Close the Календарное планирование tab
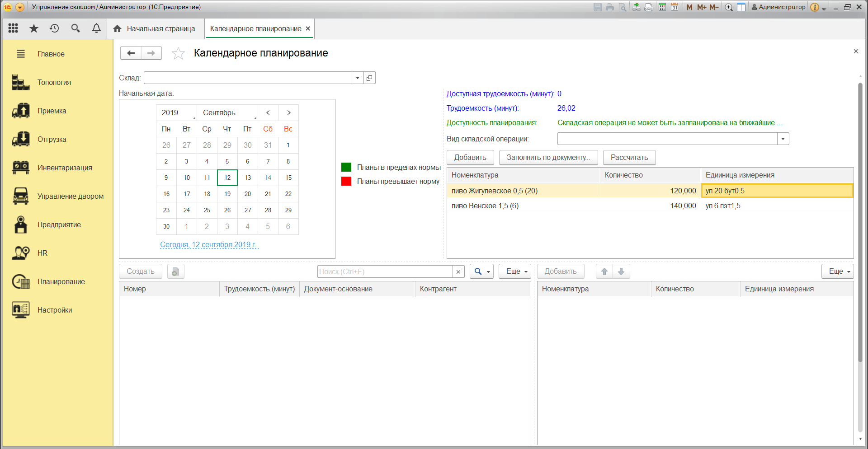The width and height of the screenshot is (868, 449). (308, 28)
